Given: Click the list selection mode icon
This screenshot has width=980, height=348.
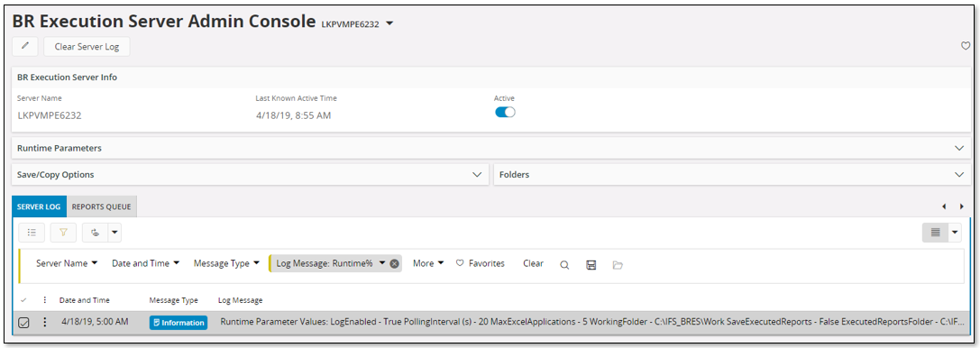Looking at the screenshot, I should click(32, 233).
